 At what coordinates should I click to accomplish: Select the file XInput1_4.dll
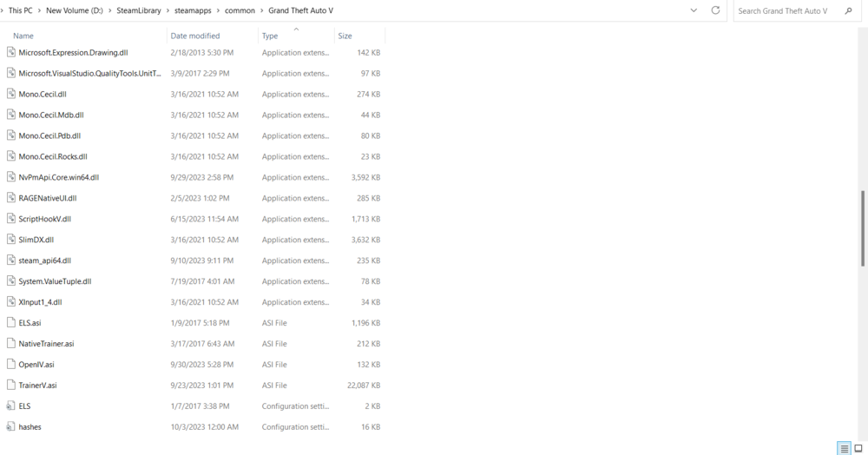point(41,301)
